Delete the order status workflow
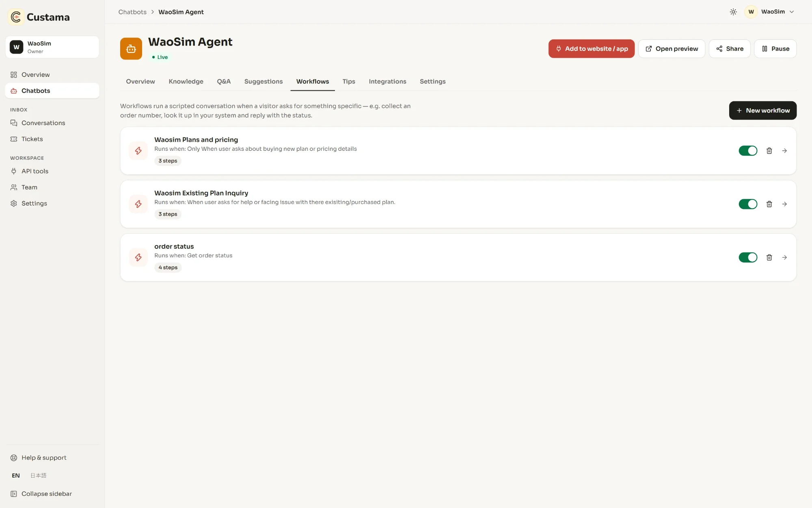The image size is (812, 508). point(769,257)
